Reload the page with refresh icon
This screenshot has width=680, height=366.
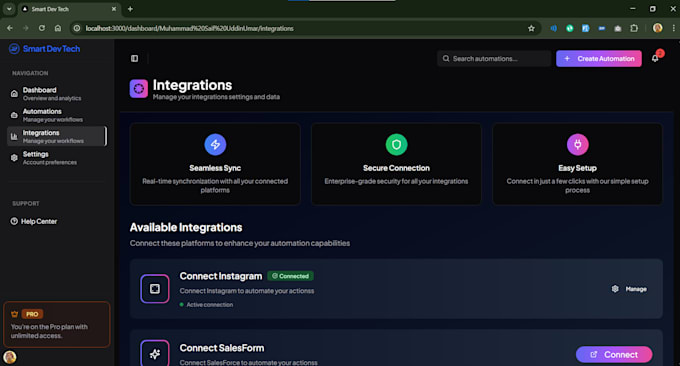pyautogui.click(x=42, y=28)
